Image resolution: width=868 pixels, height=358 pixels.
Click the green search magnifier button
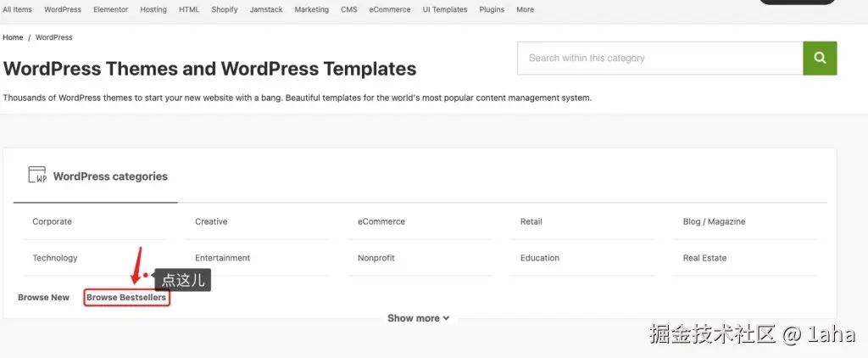pyautogui.click(x=820, y=58)
